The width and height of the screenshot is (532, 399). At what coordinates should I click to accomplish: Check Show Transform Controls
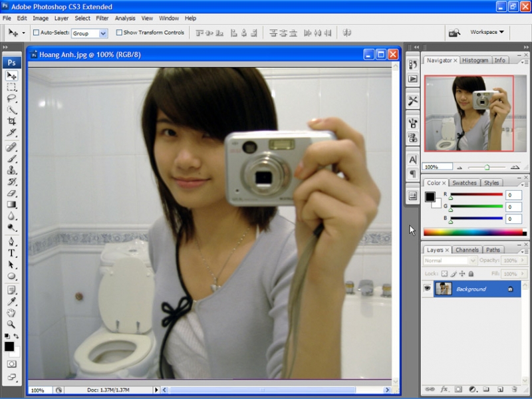tap(119, 32)
